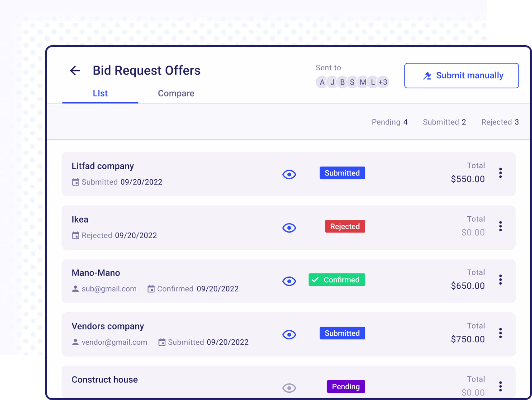View Mano-Mano offer via eye icon
The height and width of the screenshot is (400, 532).
point(289,281)
